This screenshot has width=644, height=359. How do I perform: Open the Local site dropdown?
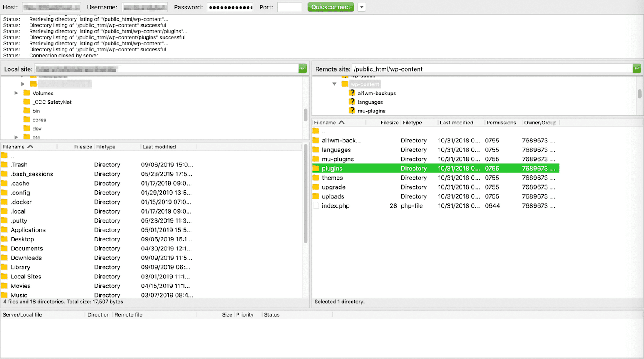(x=303, y=68)
